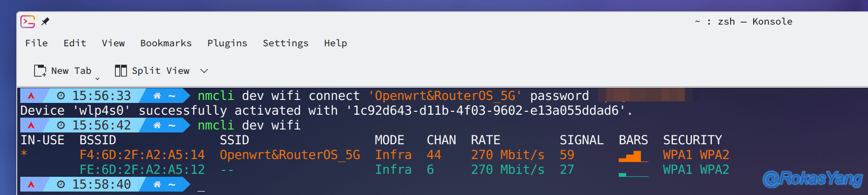This screenshot has height=195, width=868.
Task: Click the orange signal bars indicator
Action: coord(634,156)
